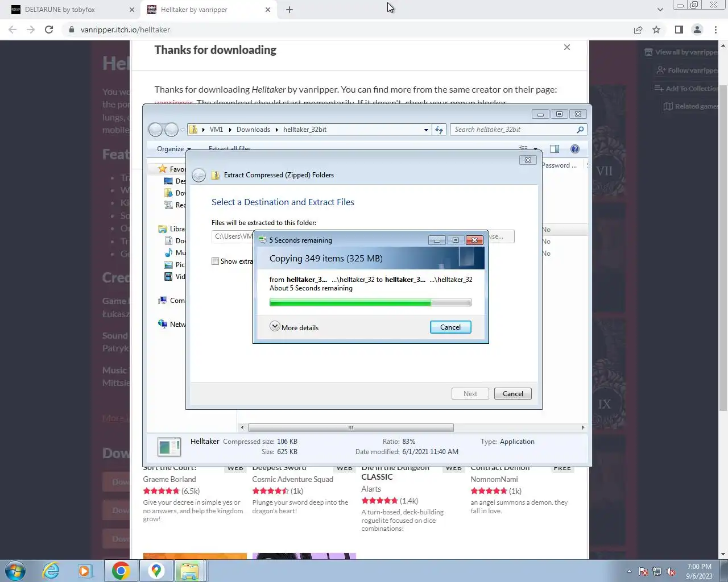Open Explorer change view dropdown arrow
This screenshot has height=582, width=728.
pos(535,149)
